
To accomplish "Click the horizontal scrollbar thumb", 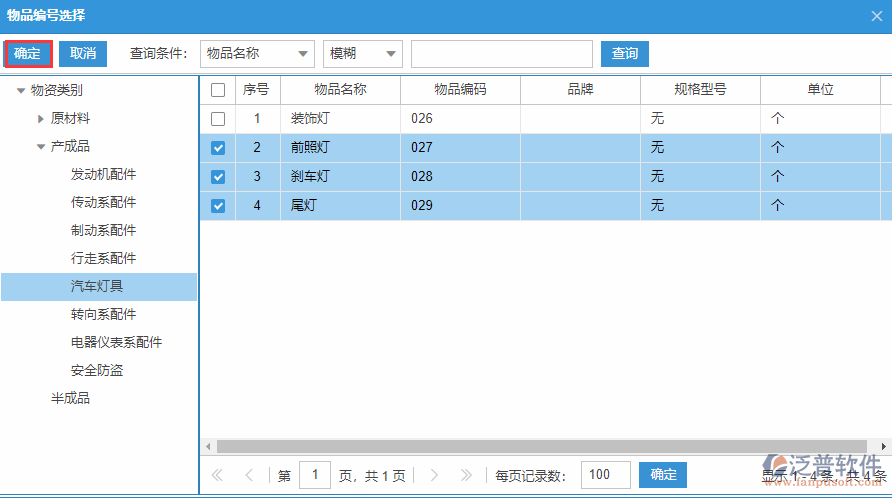I will coord(542,446).
